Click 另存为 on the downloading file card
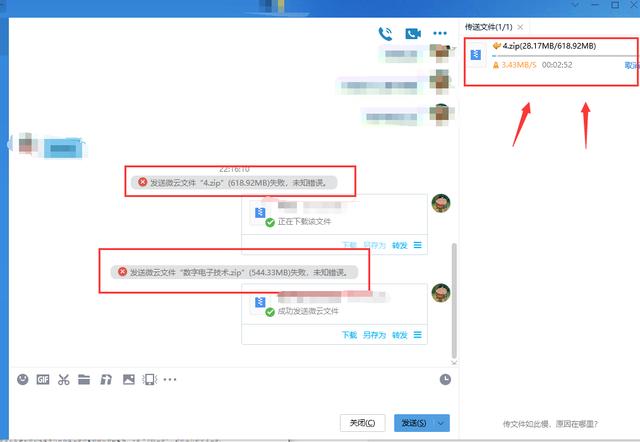This screenshot has width=640, height=442. 374,245
